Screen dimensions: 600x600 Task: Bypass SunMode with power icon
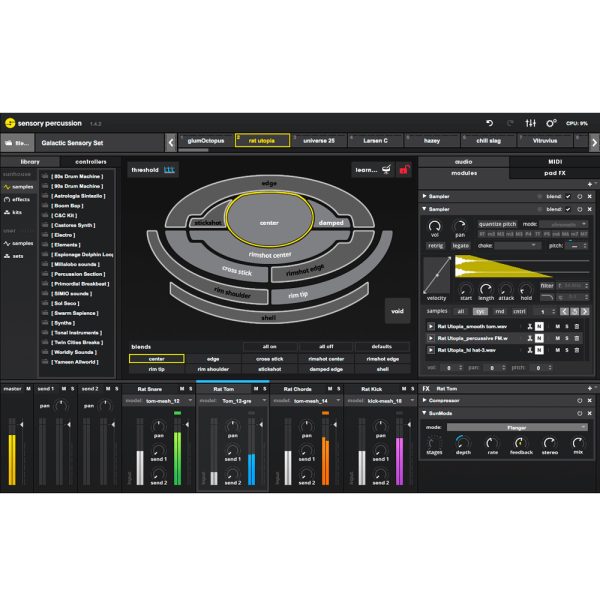580,413
